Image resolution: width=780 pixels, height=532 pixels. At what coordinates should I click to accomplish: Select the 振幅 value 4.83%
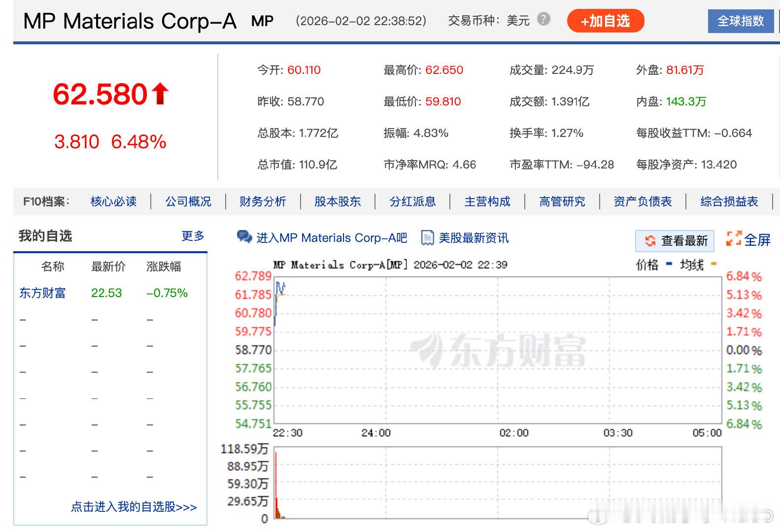[x=431, y=133]
